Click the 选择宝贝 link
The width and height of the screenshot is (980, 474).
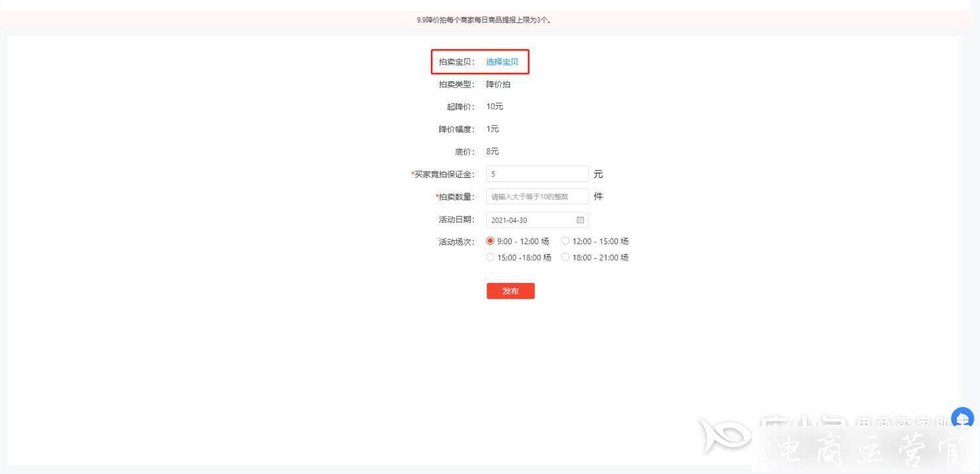pyautogui.click(x=502, y=62)
